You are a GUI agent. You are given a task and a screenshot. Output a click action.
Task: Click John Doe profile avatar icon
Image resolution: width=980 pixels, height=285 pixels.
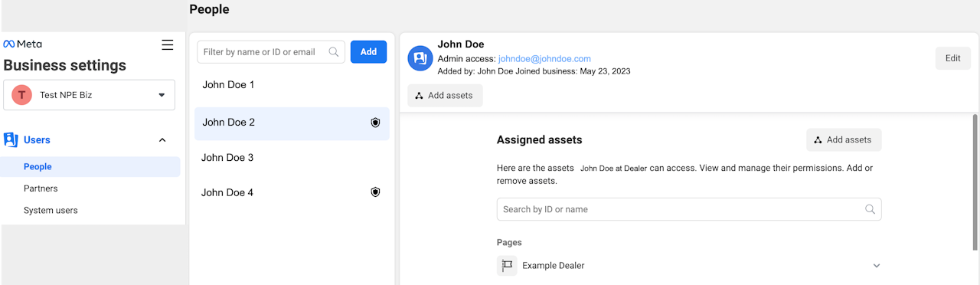(420, 58)
